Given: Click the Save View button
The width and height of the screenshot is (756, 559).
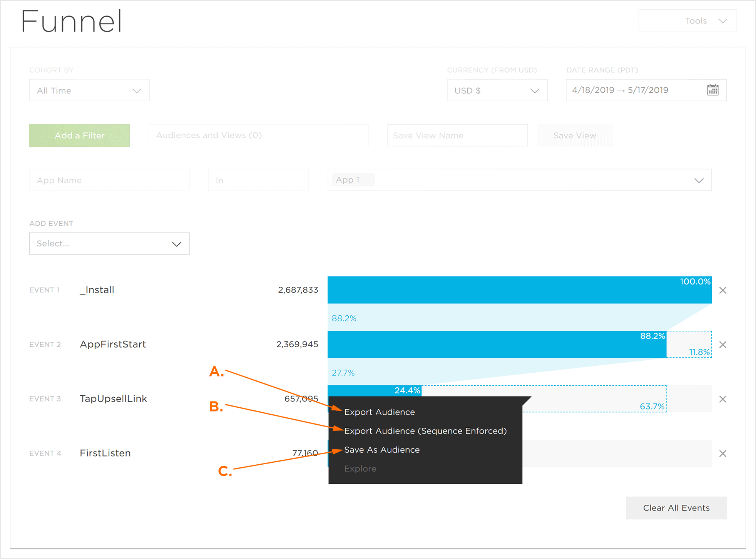Looking at the screenshot, I should 574,136.
